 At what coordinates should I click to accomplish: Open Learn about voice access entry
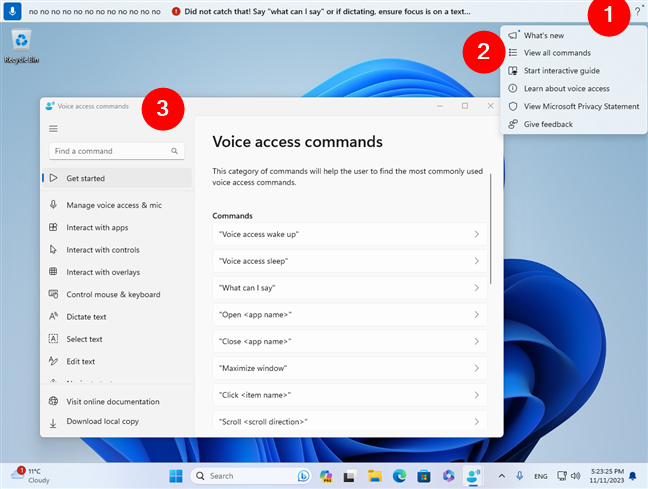(573, 88)
